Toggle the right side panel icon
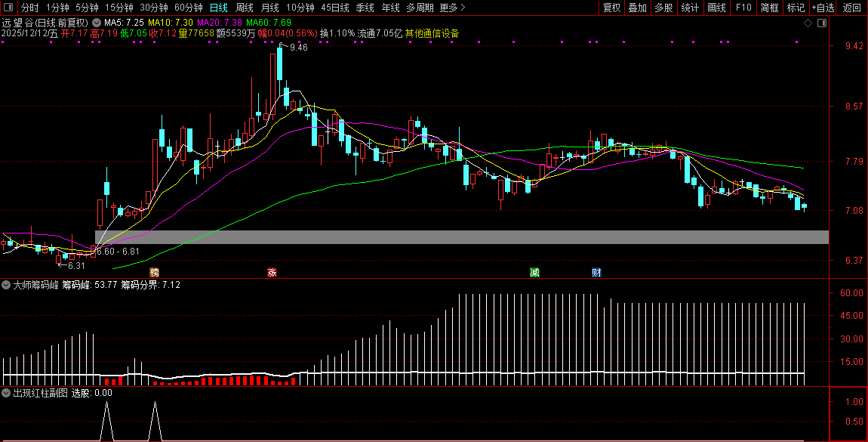Screen dimensions: 868x442 [x=822, y=23]
